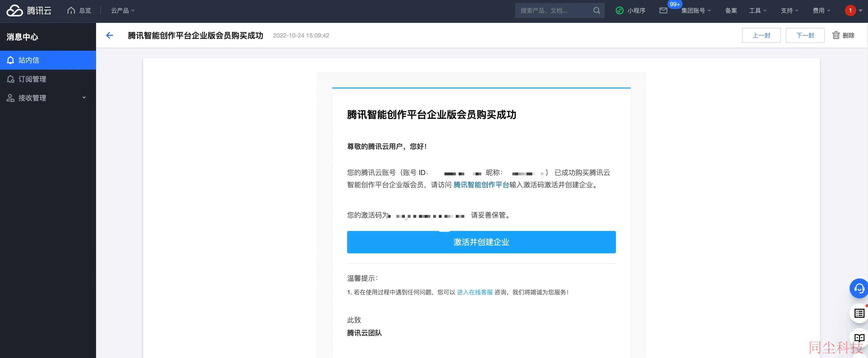This screenshot has height=358, width=868.
Task: Expand 接收管理 sidebar section
Action: click(48, 98)
